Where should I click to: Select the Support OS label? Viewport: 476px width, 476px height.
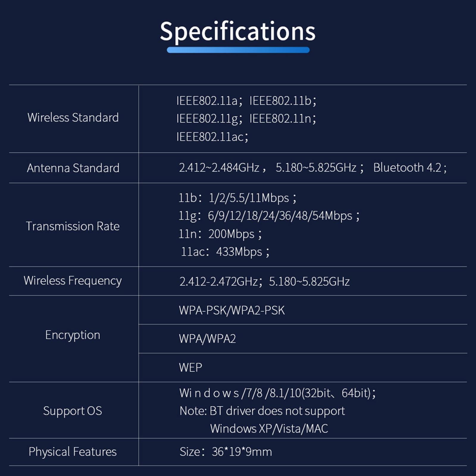pyautogui.click(x=73, y=411)
